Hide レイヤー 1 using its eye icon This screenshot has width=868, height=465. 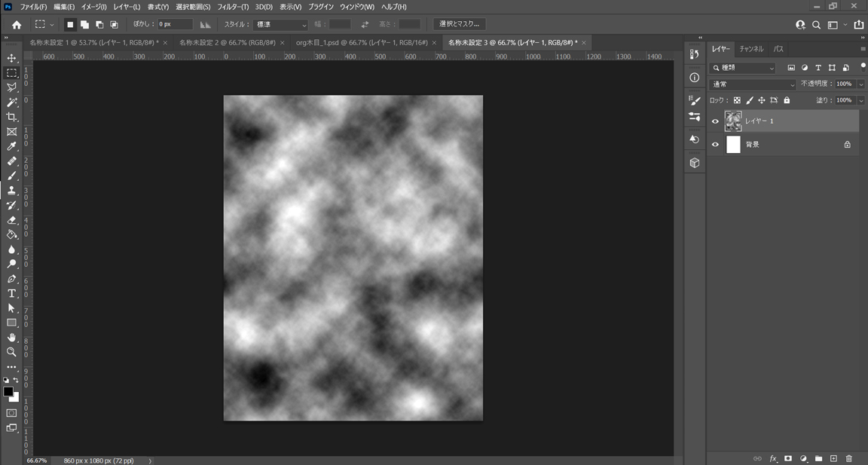pyautogui.click(x=715, y=121)
